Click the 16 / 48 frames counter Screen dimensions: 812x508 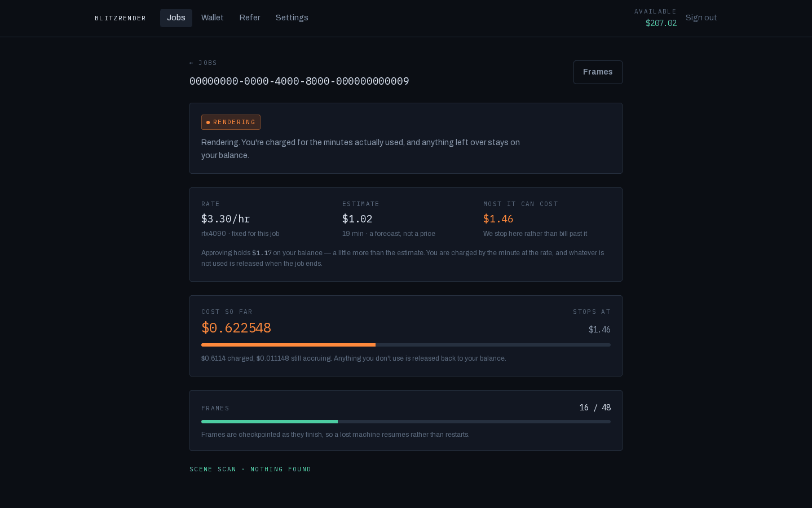pos(595,408)
